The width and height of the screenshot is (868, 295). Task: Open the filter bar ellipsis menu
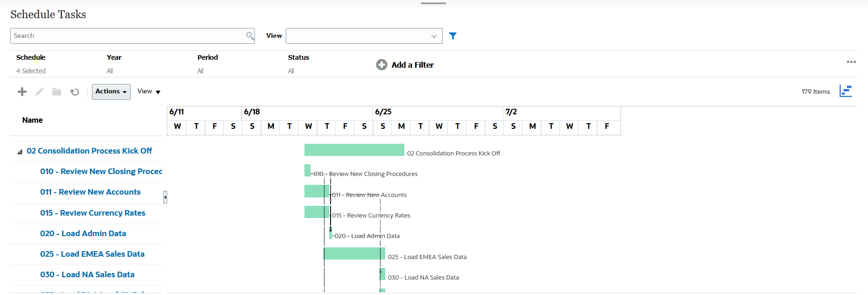click(851, 62)
